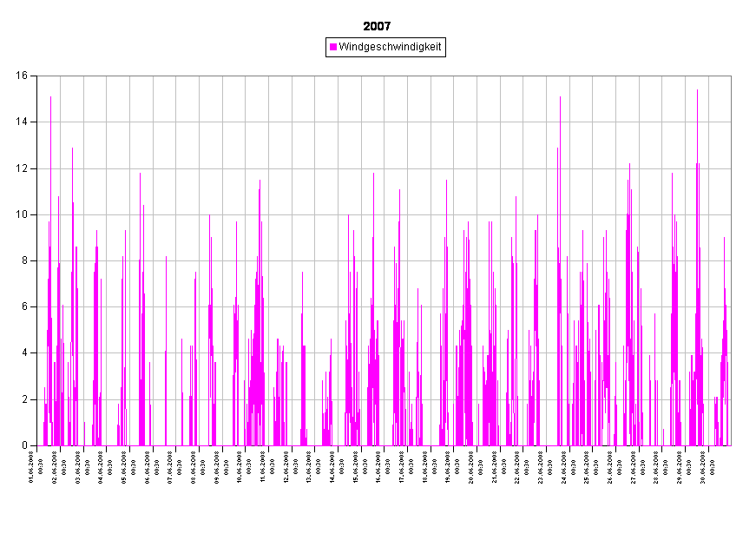Click the black margin right of the plot area
Image resolution: width=756 pixels, height=560 pixels.
pos(743,260)
